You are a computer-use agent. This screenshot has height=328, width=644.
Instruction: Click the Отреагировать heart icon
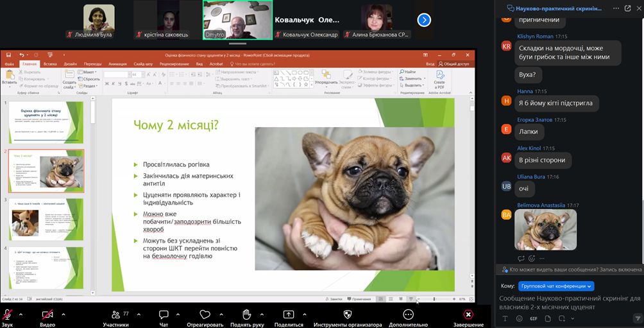tap(205, 315)
